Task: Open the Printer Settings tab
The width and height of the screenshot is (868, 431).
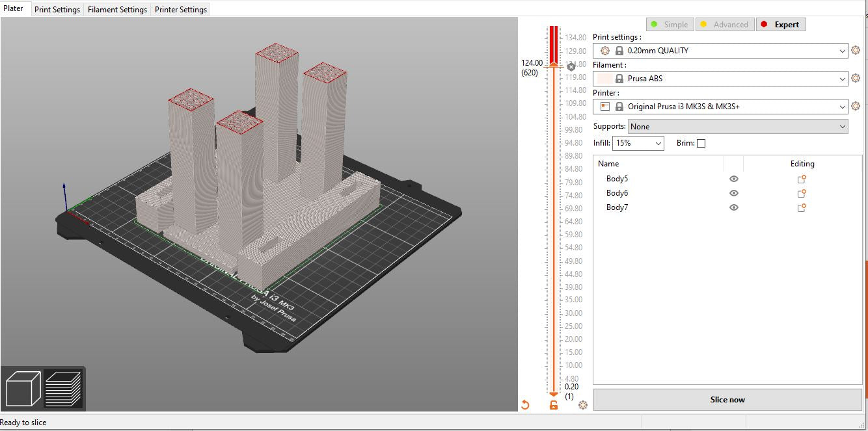Action: pyautogui.click(x=181, y=10)
